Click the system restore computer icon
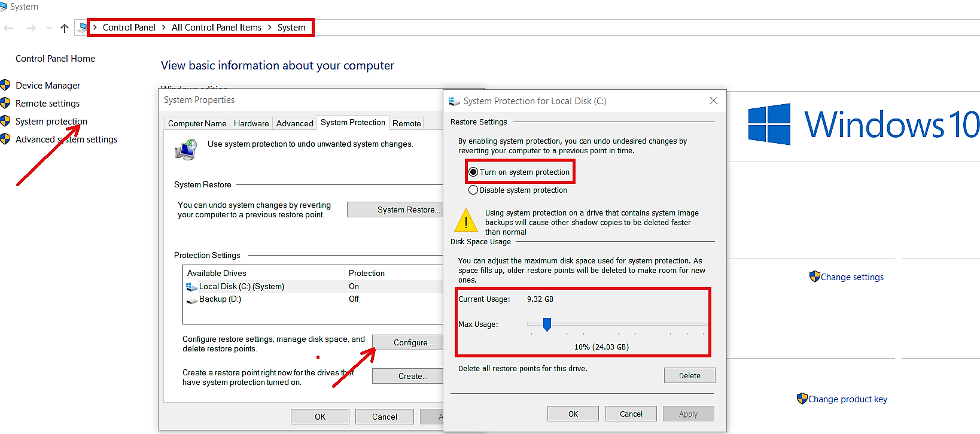Screen dimensions: 980x434 [186, 149]
